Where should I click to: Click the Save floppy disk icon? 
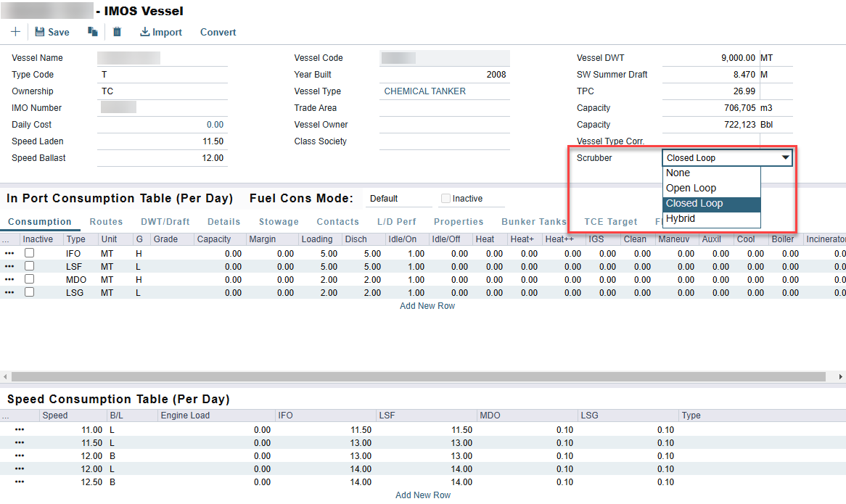[40, 32]
